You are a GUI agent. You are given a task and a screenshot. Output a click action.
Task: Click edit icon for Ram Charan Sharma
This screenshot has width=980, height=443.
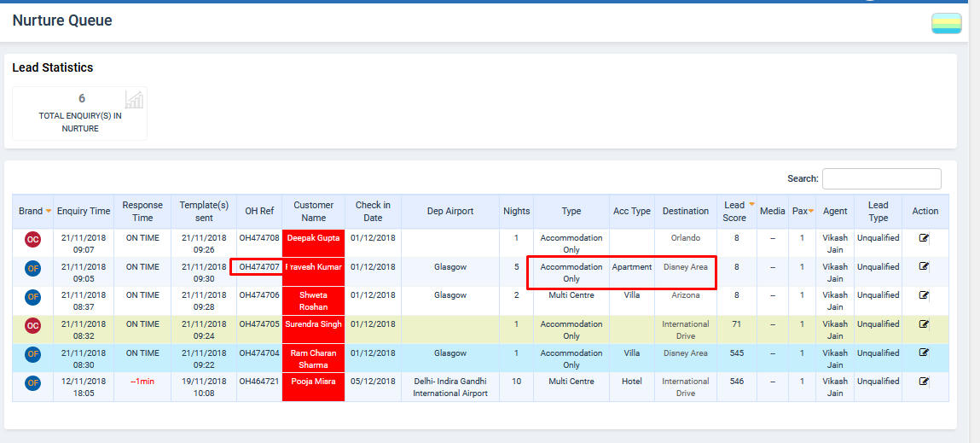[924, 353]
